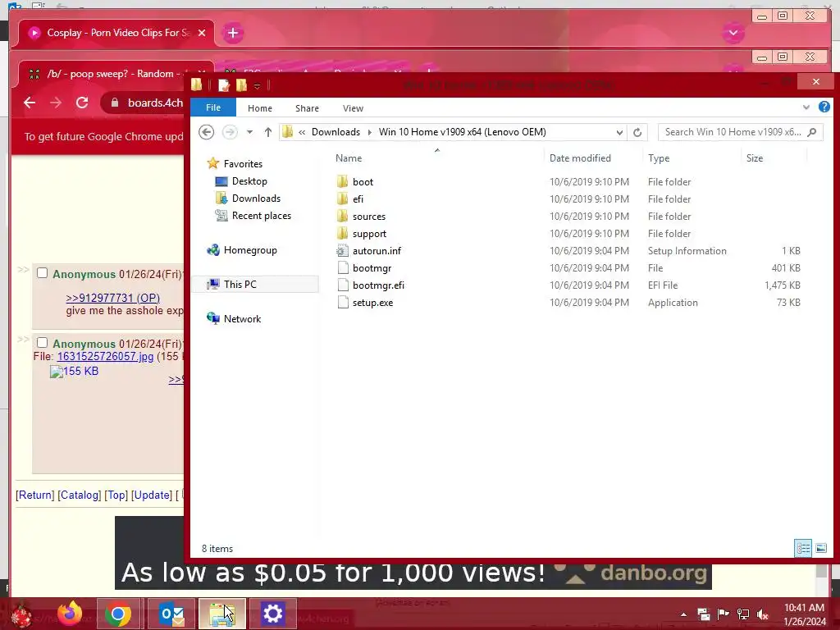This screenshot has height=630, width=840.
Task: Go back in the Chrome browser
Action: point(30,103)
